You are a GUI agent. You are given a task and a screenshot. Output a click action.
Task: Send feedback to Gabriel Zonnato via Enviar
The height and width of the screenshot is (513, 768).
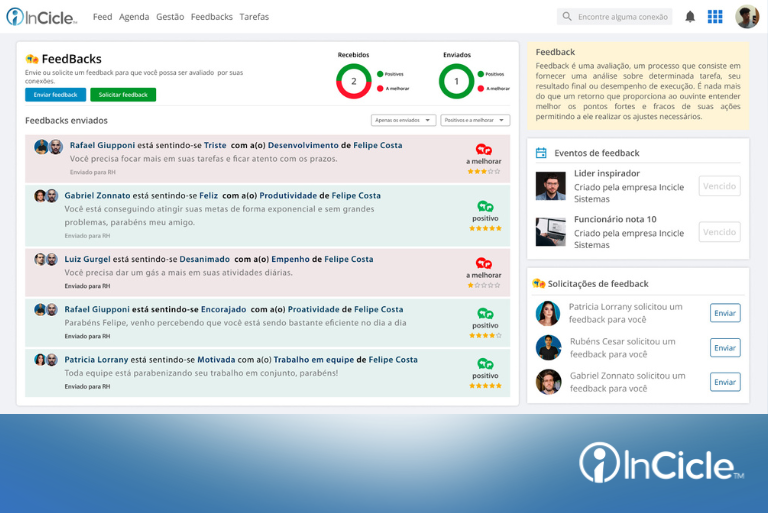coord(725,382)
